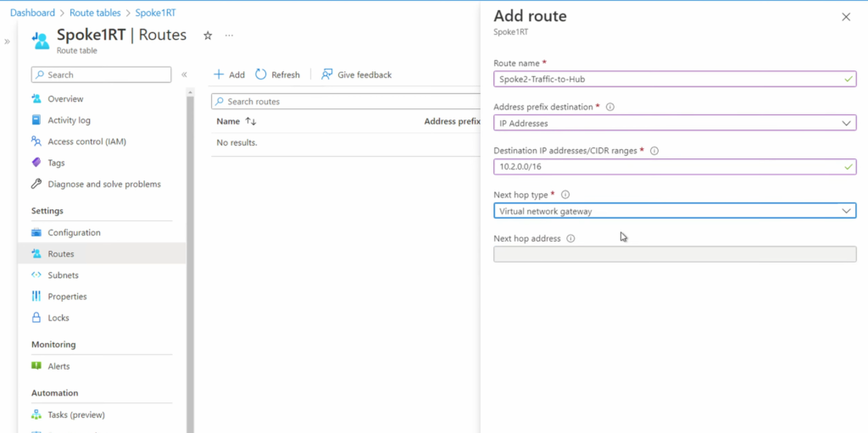The width and height of the screenshot is (868, 433).
Task: Click the Tasks (preview) icon
Action: coord(36,414)
